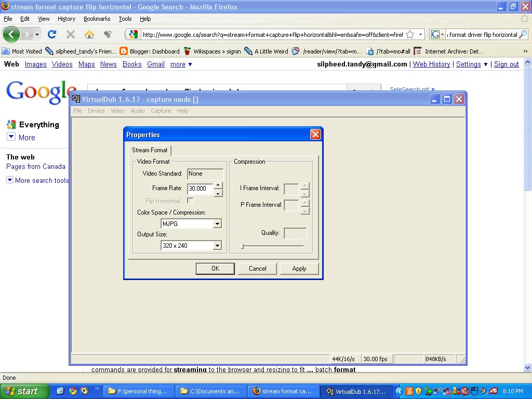Viewport: 532px width, 399px height.
Task: Click the yellow security shield tray icon
Action: pos(419,391)
